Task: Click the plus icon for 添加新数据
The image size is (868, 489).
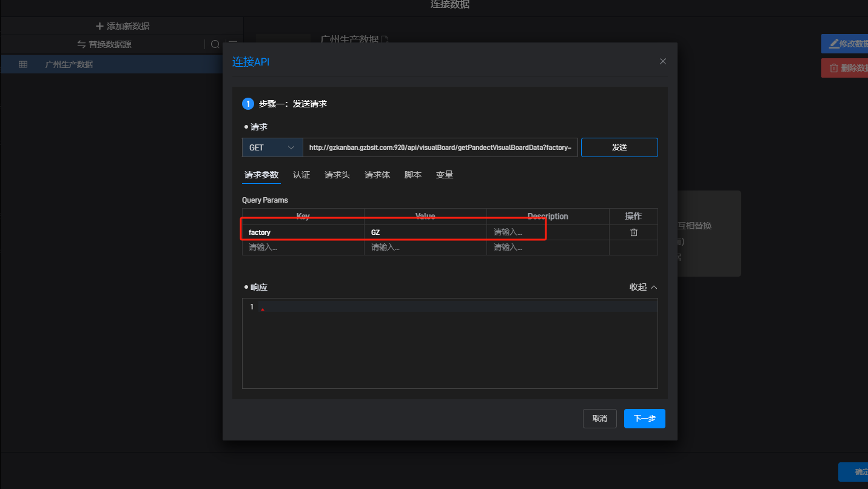Action: click(99, 26)
